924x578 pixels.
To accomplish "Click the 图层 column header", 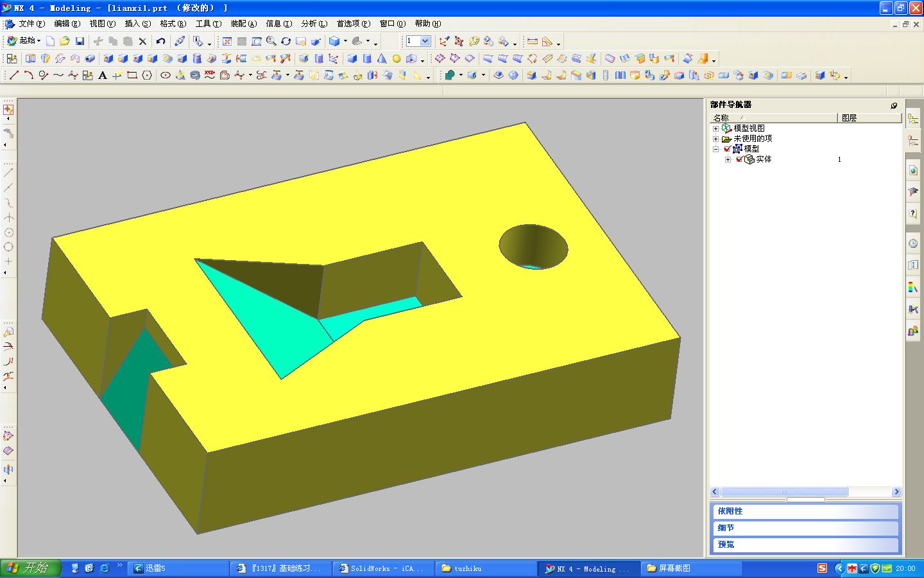I will [870, 118].
